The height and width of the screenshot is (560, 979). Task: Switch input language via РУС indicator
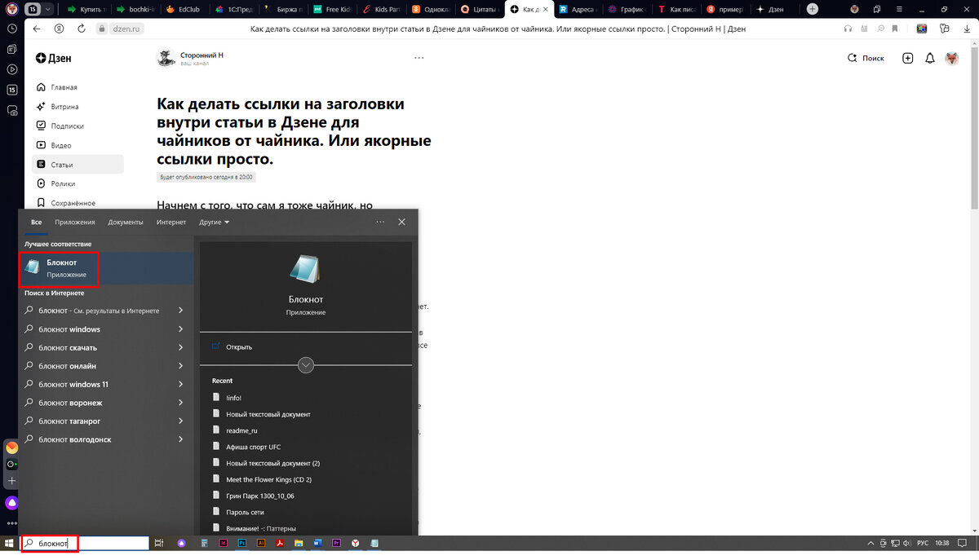(x=923, y=543)
